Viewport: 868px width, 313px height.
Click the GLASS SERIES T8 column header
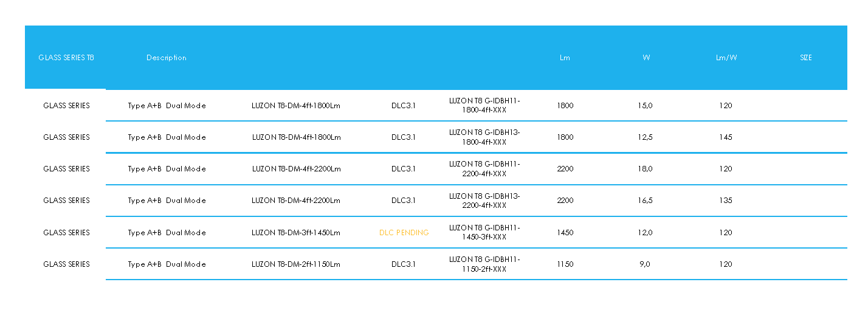tap(66, 58)
